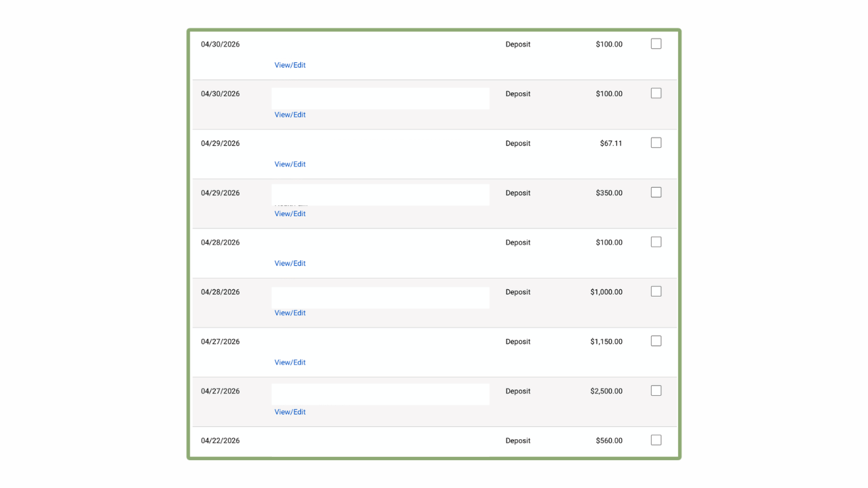The image size is (868, 488).
Task: Select the Deposit type on the $2,500.00 row
Action: 518,390
